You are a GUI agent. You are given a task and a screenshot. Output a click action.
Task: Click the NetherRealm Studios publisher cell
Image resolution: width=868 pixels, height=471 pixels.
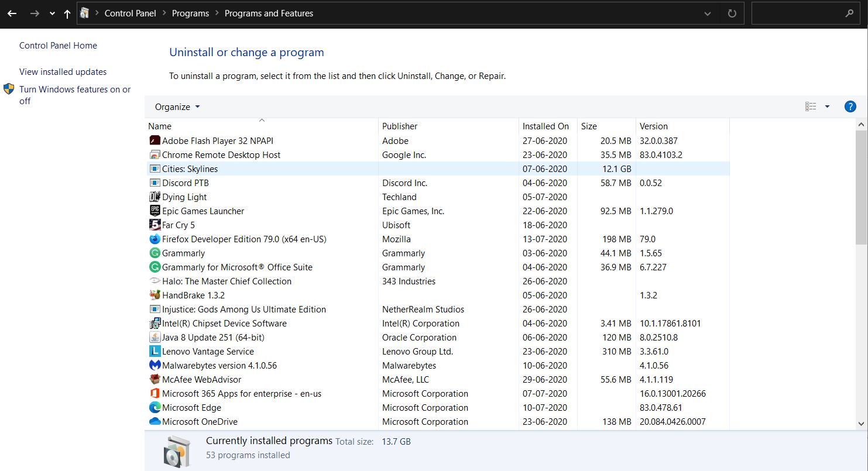pos(423,309)
